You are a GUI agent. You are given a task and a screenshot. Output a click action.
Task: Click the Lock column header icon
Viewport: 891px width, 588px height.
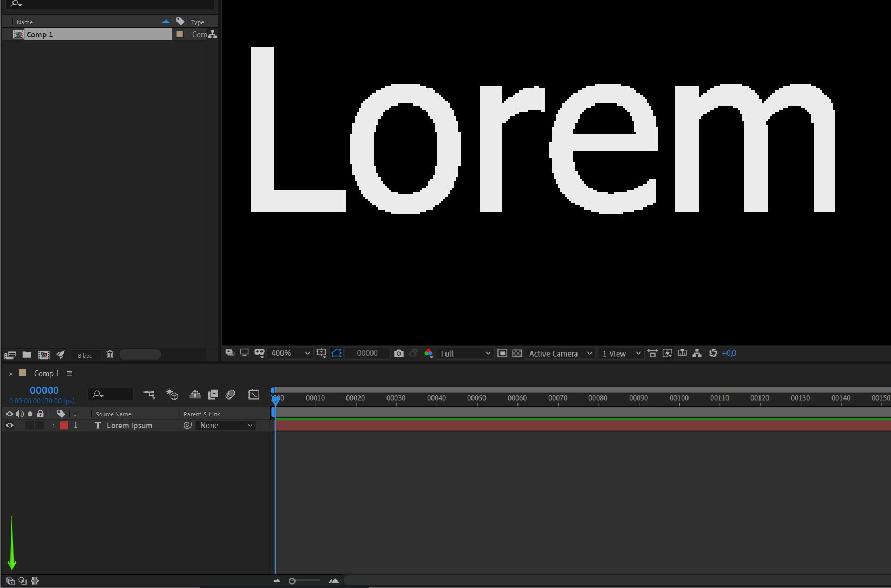point(40,414)
